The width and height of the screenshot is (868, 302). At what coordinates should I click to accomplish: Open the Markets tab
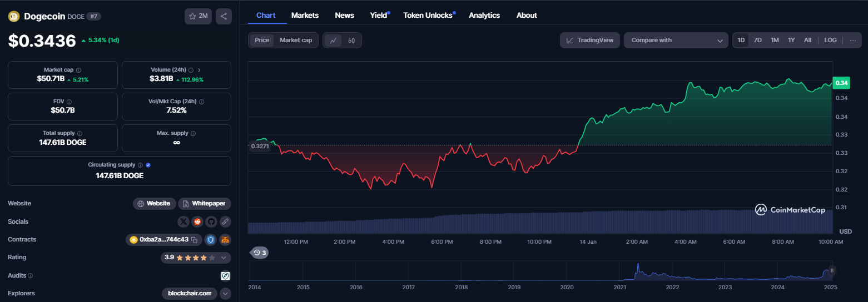(305, 15)
